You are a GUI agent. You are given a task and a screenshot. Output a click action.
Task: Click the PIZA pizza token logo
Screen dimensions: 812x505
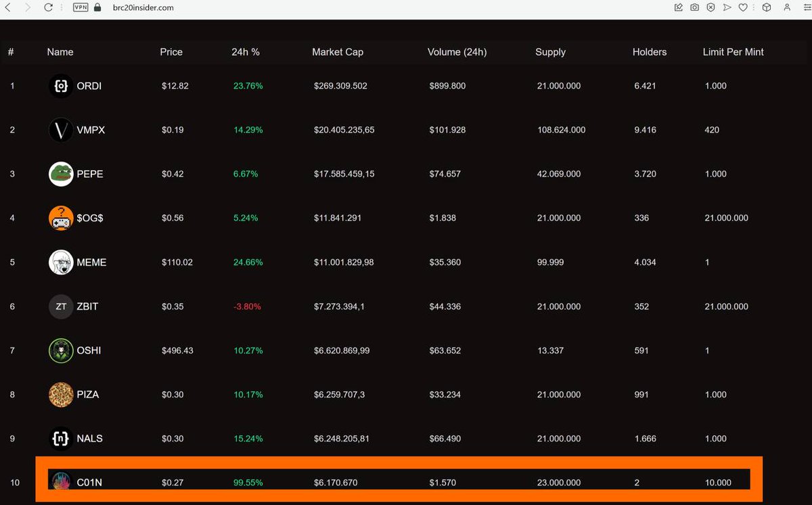[x=61, y=394]
